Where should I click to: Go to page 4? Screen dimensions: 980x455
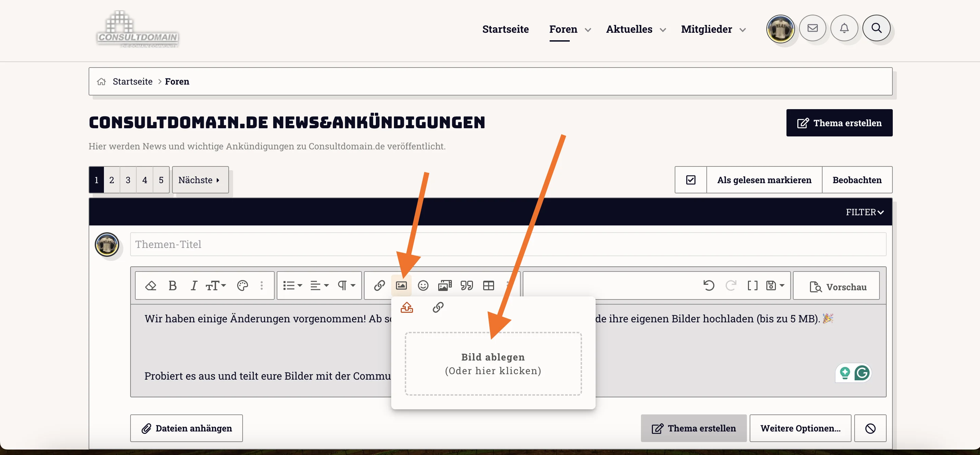[x=144, y=180]
